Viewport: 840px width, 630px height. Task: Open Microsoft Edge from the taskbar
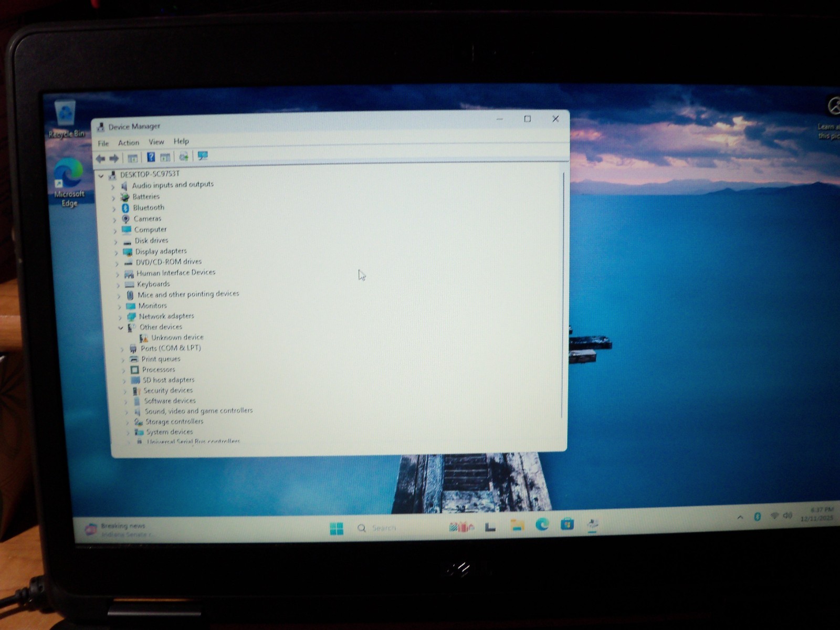(x=542, y=524)
